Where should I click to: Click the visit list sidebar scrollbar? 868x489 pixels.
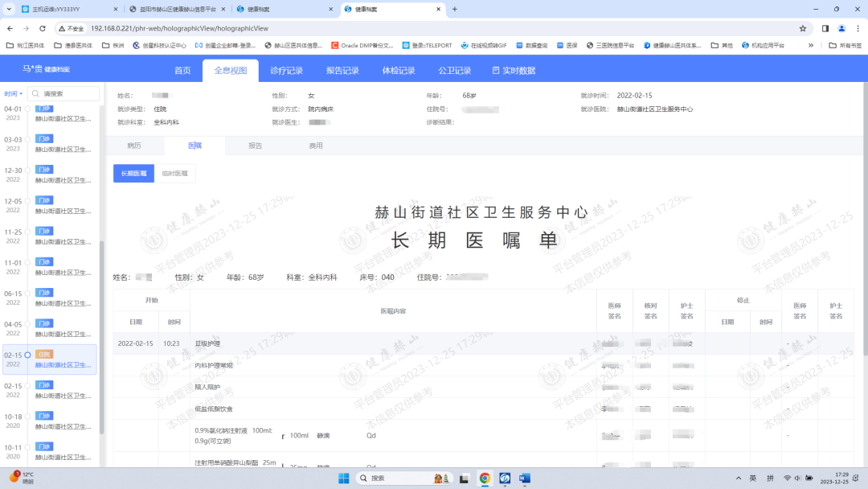[102, 337]
